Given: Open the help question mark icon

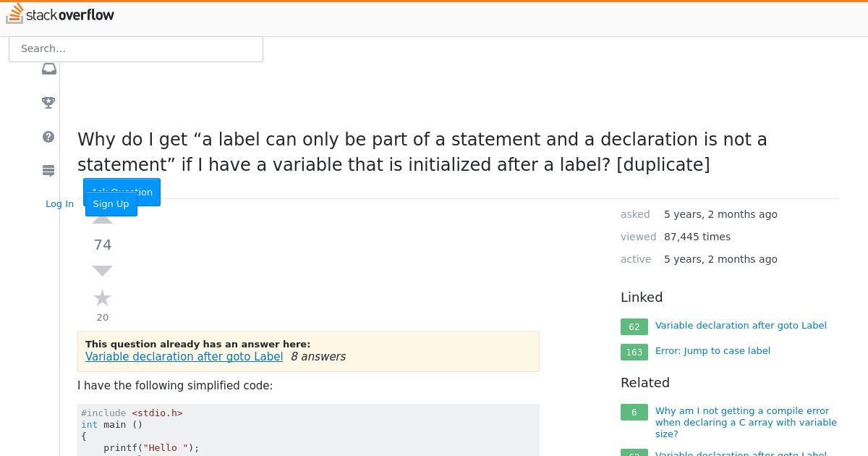Looking at the screenshot, I should pos(48,137).
